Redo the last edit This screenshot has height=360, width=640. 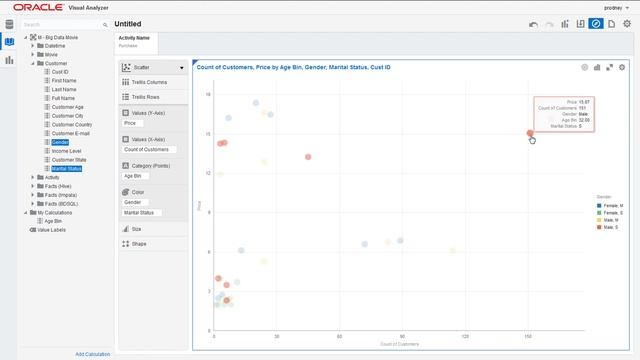549,24
